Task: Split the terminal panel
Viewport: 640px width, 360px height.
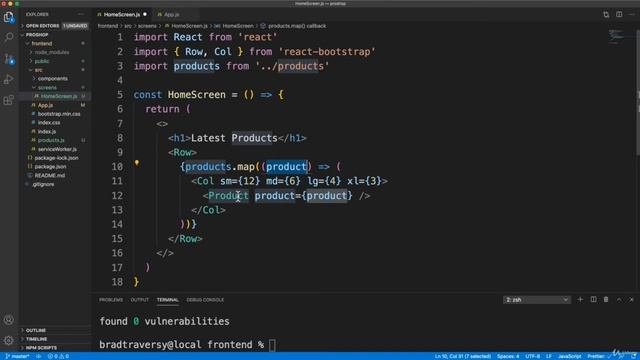Action: [593, 300]
